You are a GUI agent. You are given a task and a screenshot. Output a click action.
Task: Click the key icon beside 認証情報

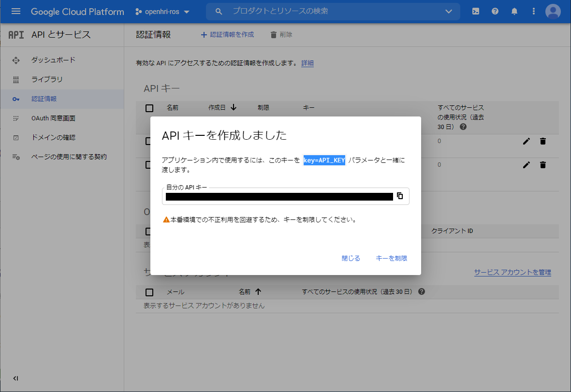point(16,99)
